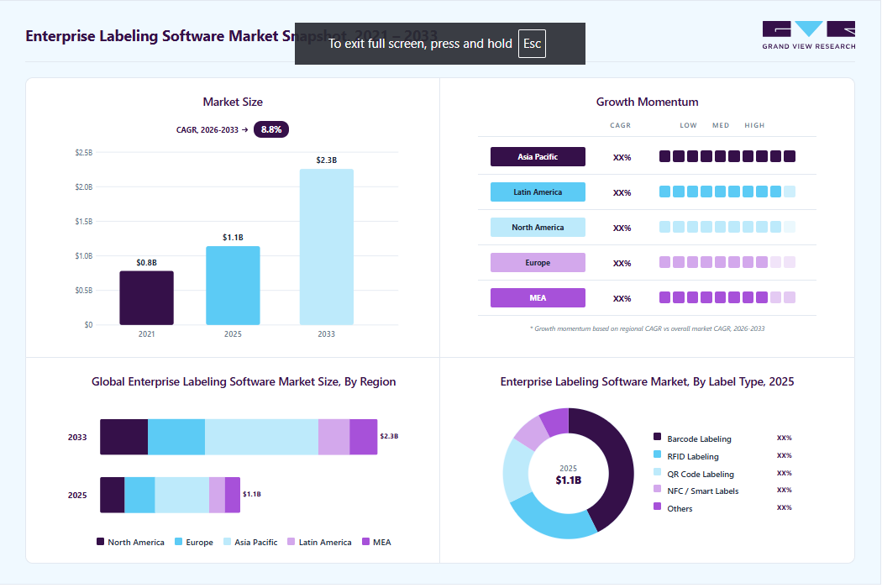Select the 2033 market size bar

pyautogui.click(x=326, y=246)
